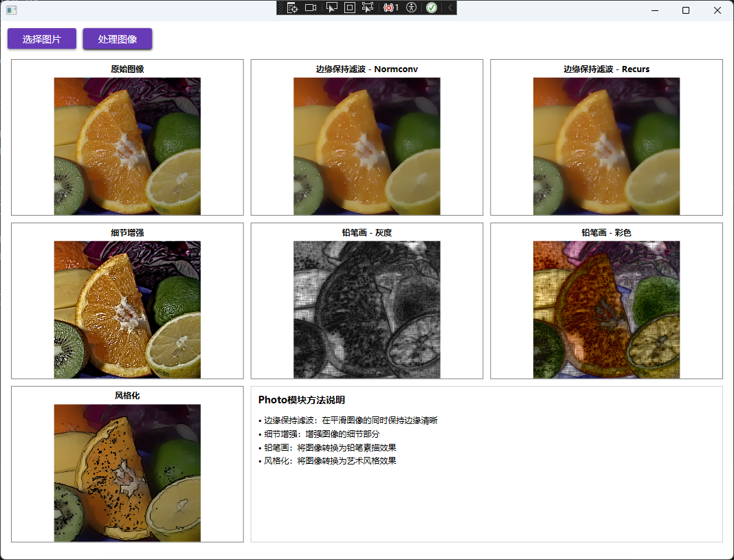Viewport: 734px width, 560px height.
Task: Click the green checkmark status icon
Action: 432,8
